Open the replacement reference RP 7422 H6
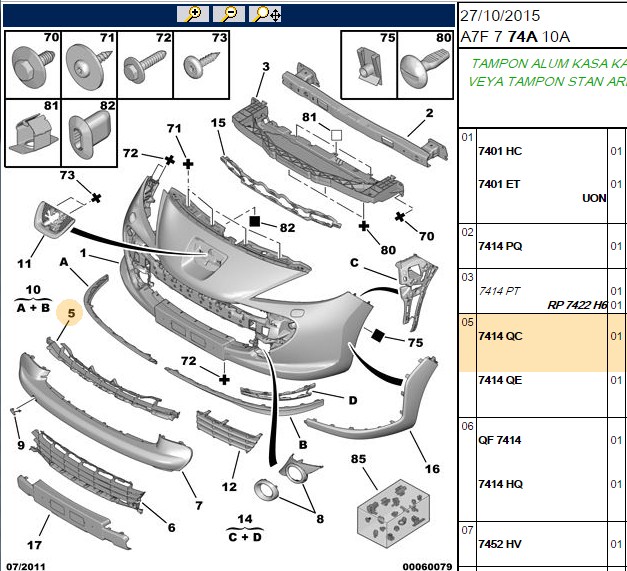This screenshot has width=627, height=571. click(577, 305)
